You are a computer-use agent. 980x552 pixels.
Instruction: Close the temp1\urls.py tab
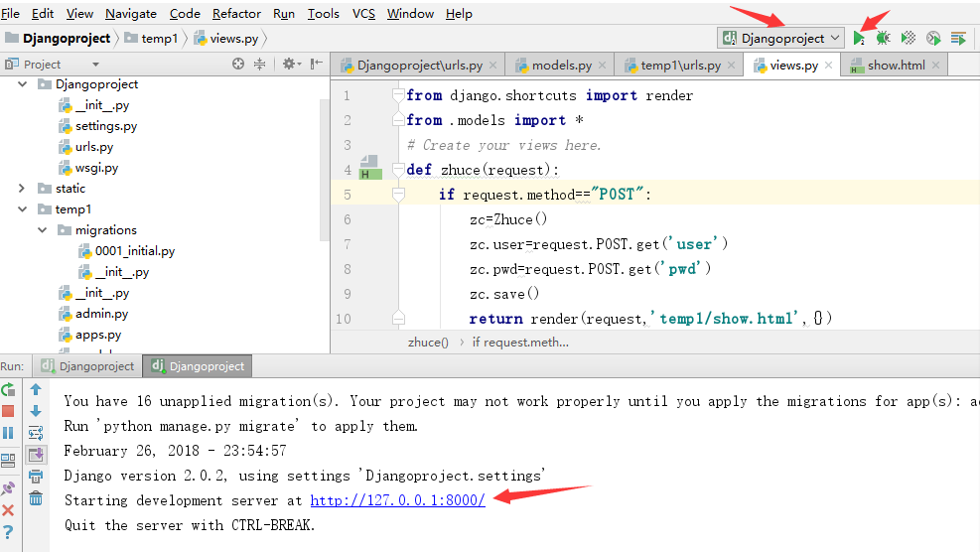click(731, 65)
